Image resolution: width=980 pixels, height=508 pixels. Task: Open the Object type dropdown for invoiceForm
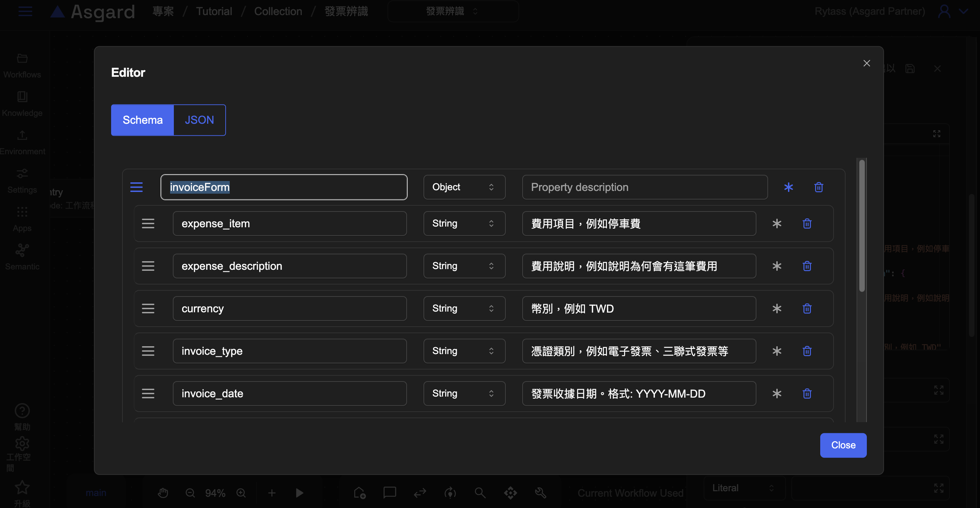click(464, 187)
